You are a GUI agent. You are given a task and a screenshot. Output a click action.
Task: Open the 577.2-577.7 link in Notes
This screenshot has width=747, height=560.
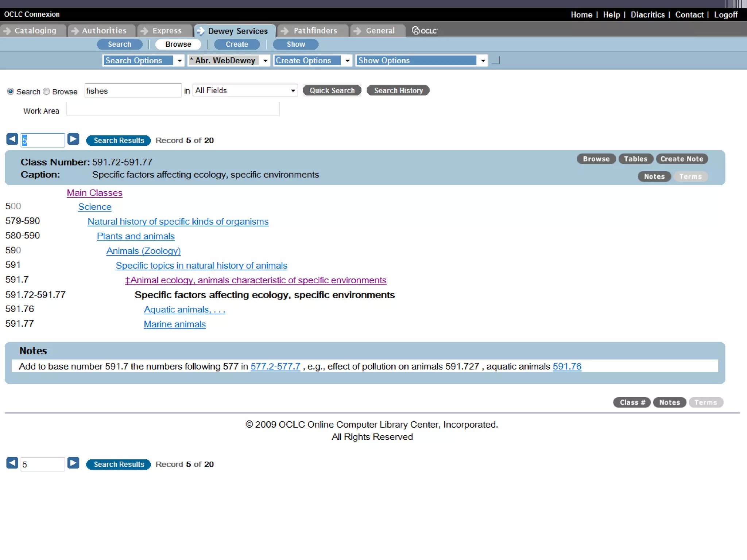point(275,366)
